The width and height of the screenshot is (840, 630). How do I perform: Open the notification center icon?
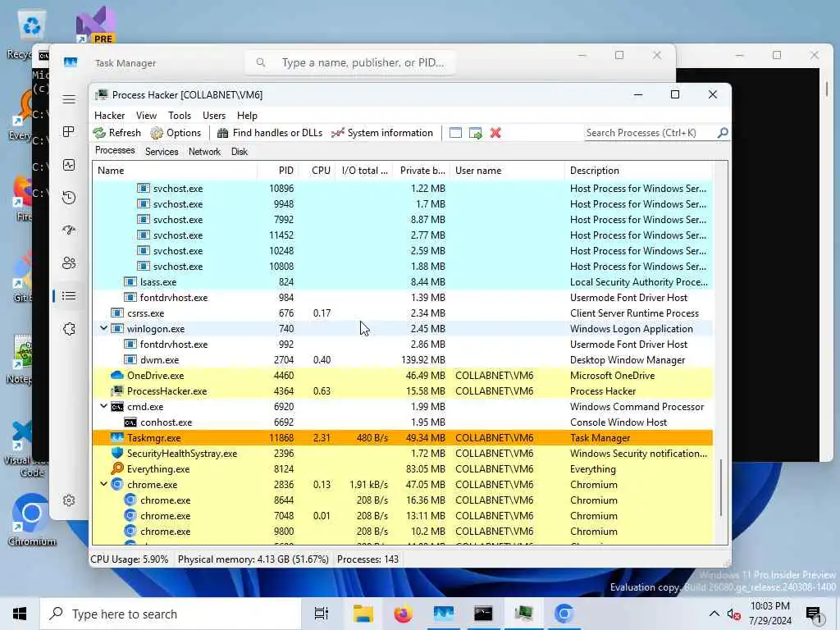tap(814, 614)
